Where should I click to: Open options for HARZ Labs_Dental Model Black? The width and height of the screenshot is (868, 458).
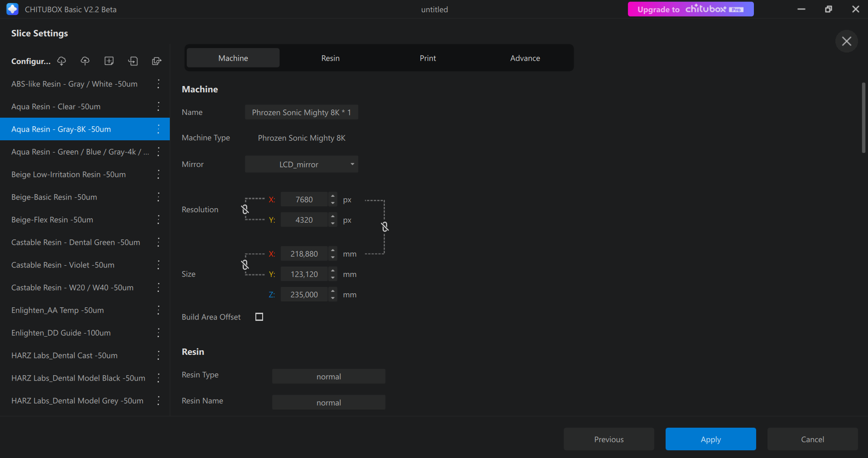[x=158, y=378]
